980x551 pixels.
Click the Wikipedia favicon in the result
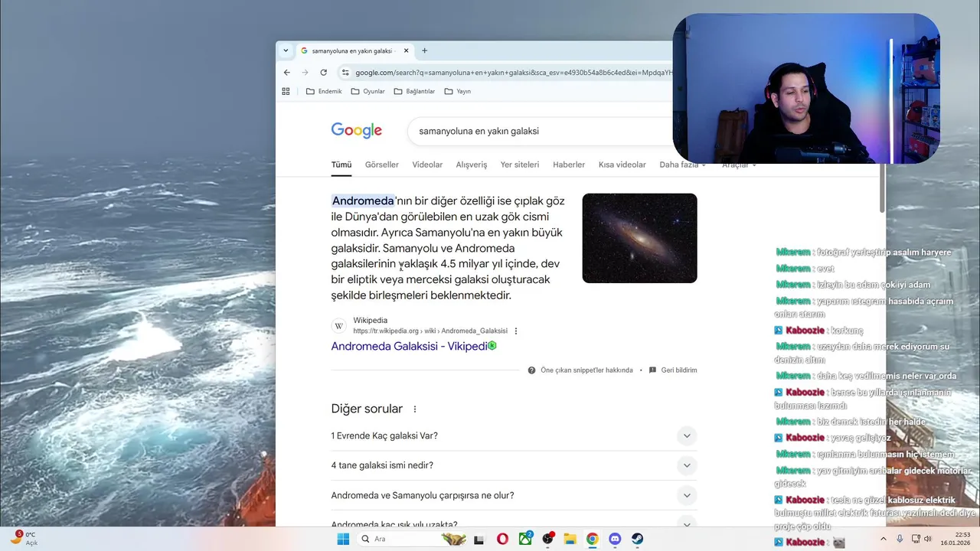click(339, 326)
